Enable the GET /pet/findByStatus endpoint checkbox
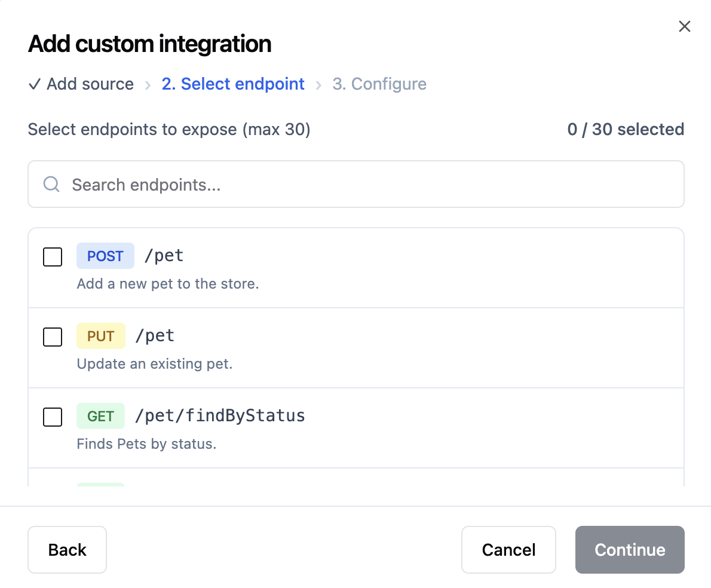 point(52,417)
